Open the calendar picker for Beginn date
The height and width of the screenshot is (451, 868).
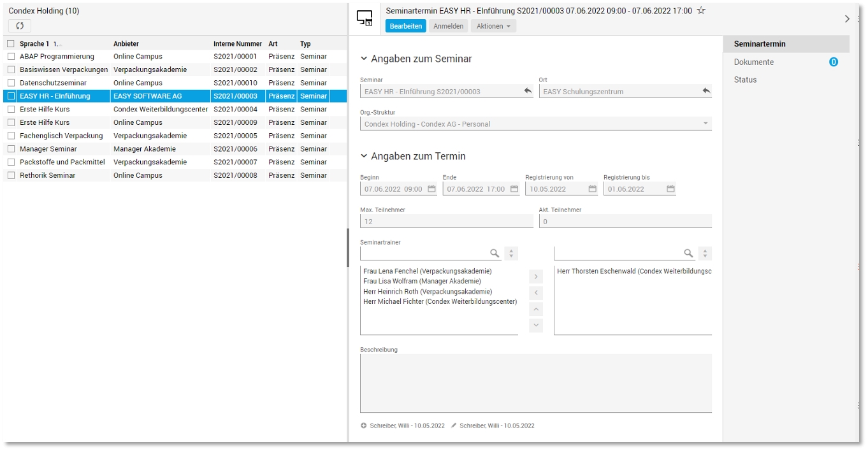click(431, 189)
